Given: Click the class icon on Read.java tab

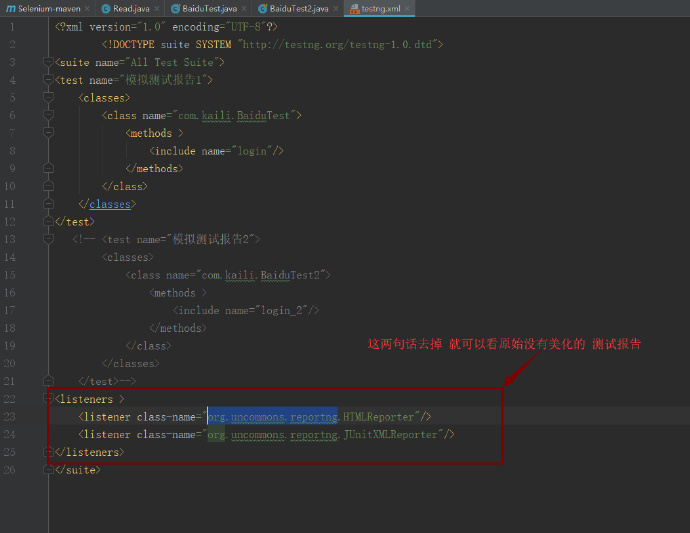Looking at the screenshot, I should tap(106, 8).
